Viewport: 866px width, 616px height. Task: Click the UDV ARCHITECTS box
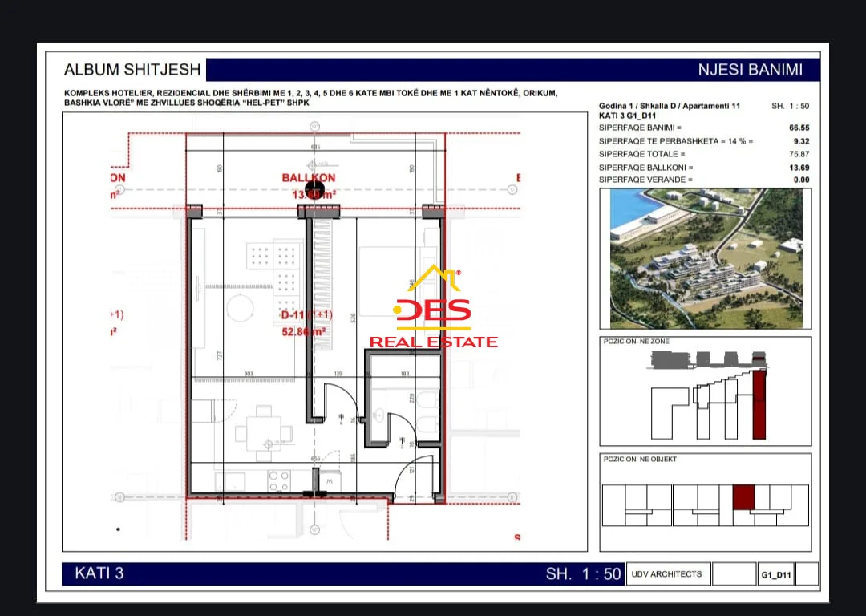(x=667, y=574)
